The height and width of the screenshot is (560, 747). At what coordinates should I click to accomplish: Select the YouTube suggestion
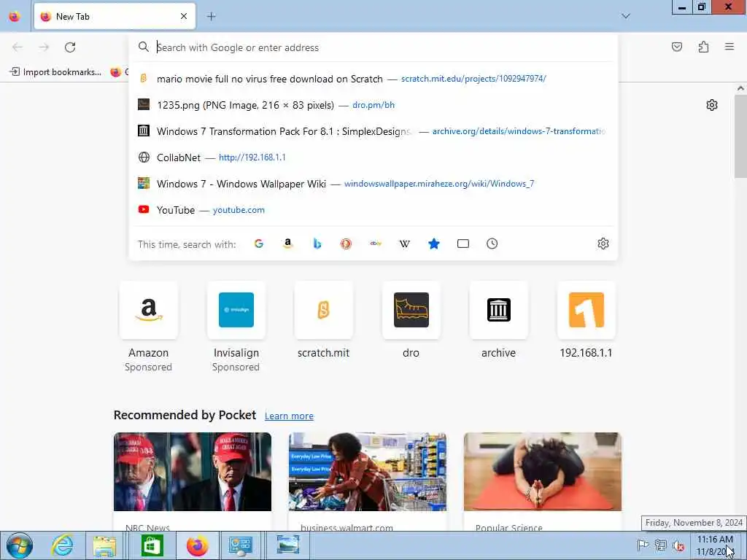pyautogui.click(x=373, y=209)
